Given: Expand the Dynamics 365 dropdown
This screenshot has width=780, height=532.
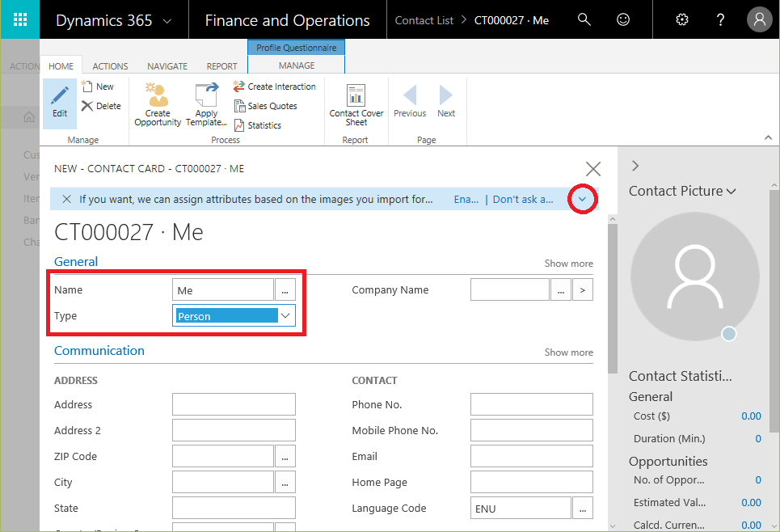Looking at the screenshot, I should click(167, 21).
